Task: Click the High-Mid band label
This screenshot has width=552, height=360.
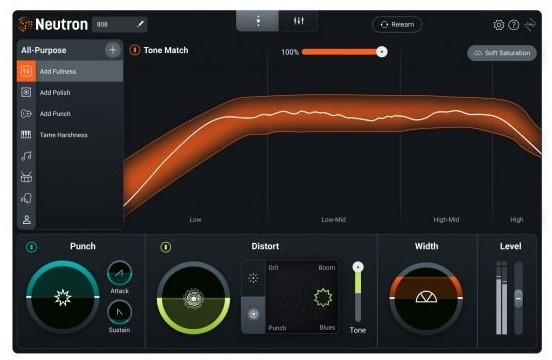Action: pyautogui.click(x=446, y=220)
